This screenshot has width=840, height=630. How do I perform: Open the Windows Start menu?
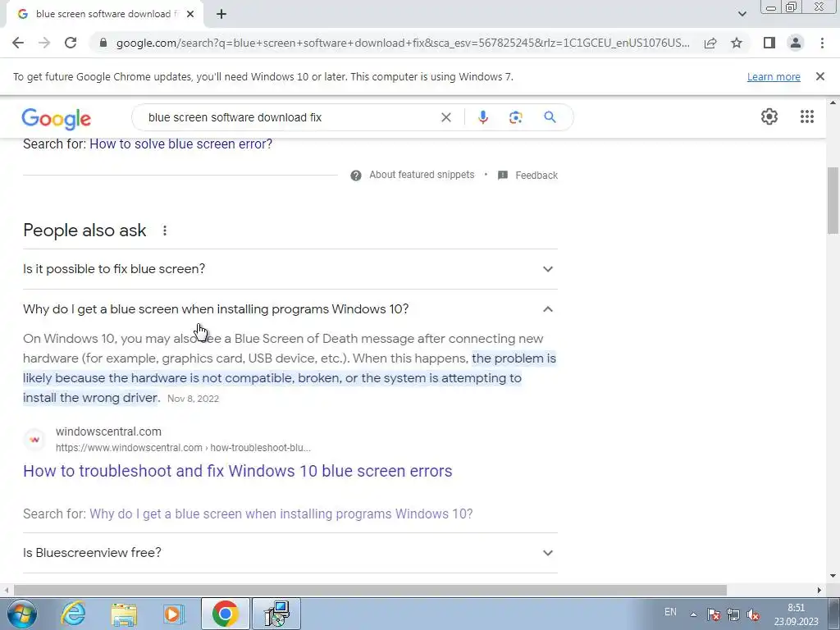[21, 614]
